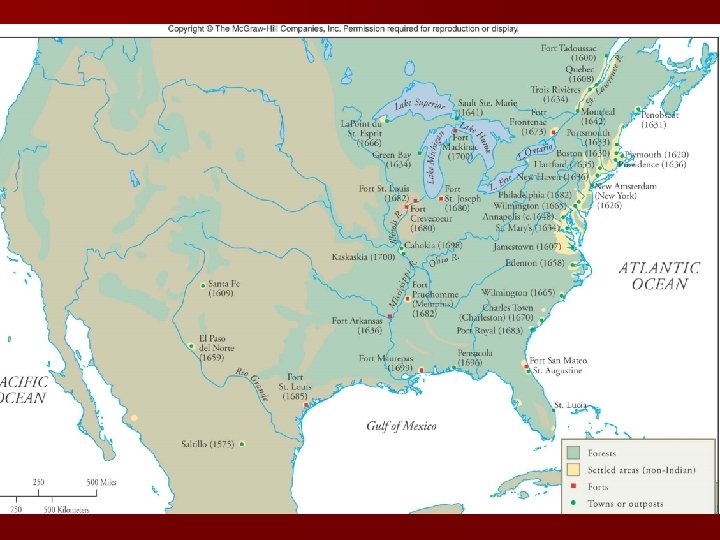The image size is (720, 540).
Task: Click the green Towns or outposts legend dot
Action: (573, 503)
